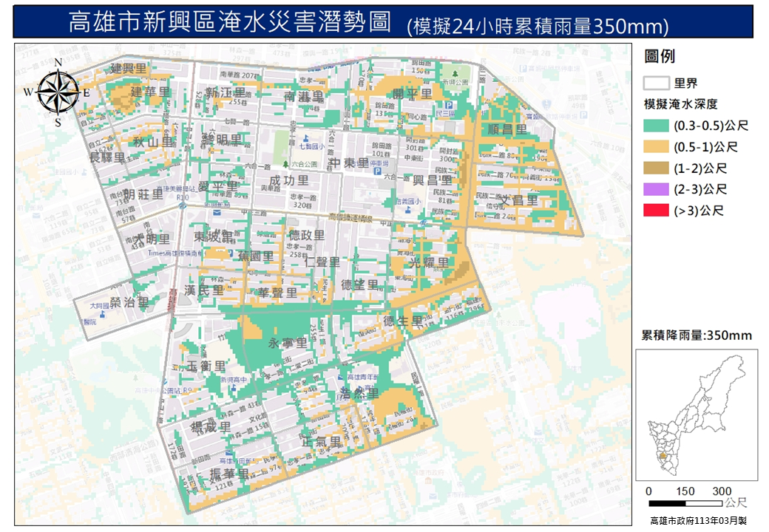Click the 東坡里 district label
The width and height of the screenshot is (769, 532).
pyautogui.click(x=214, y=236)
